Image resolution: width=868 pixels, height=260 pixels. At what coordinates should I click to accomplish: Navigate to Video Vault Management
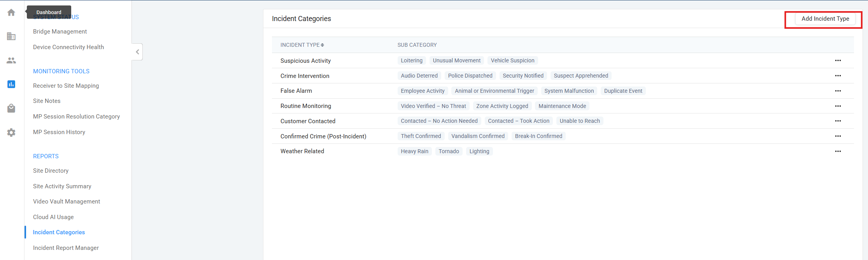67,202
